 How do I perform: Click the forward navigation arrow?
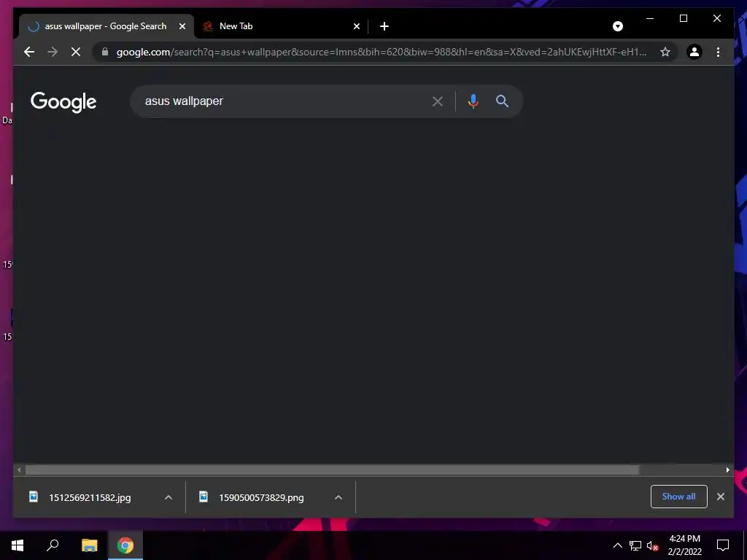click(53, 52)
